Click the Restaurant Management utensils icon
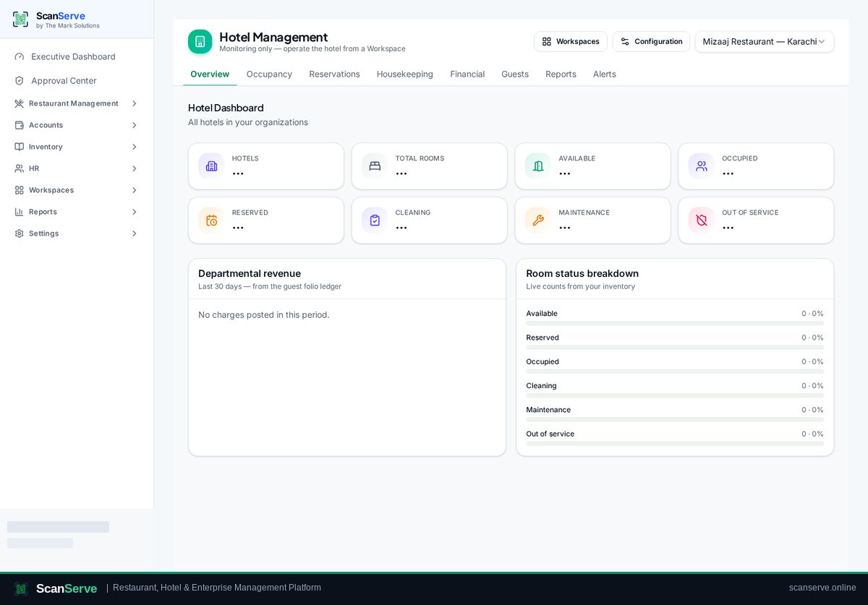868x605 pixels. click(20, 103)
